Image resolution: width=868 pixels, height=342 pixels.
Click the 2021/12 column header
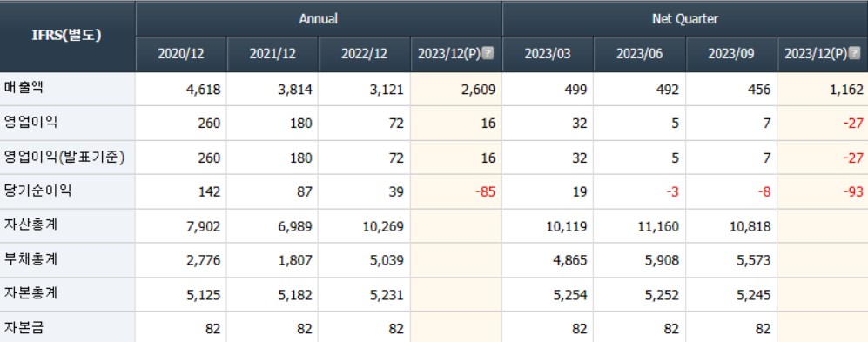273,54
